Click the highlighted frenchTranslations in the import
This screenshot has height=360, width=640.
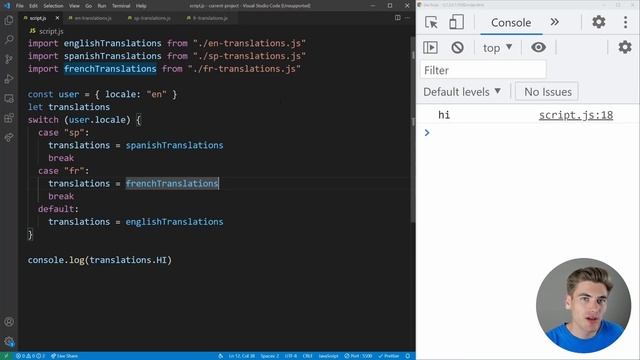110,69
